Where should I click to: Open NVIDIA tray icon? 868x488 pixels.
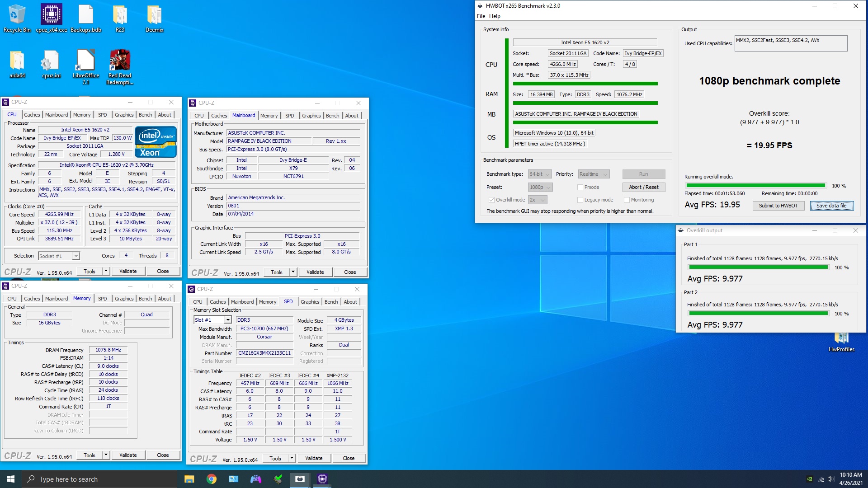click(x=810, y=479)
